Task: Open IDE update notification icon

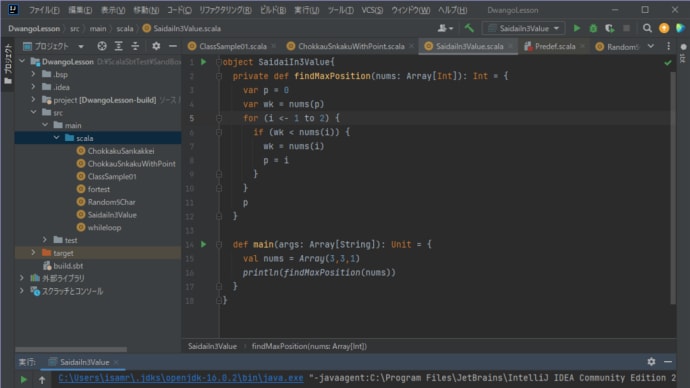Action: [664, 28]
